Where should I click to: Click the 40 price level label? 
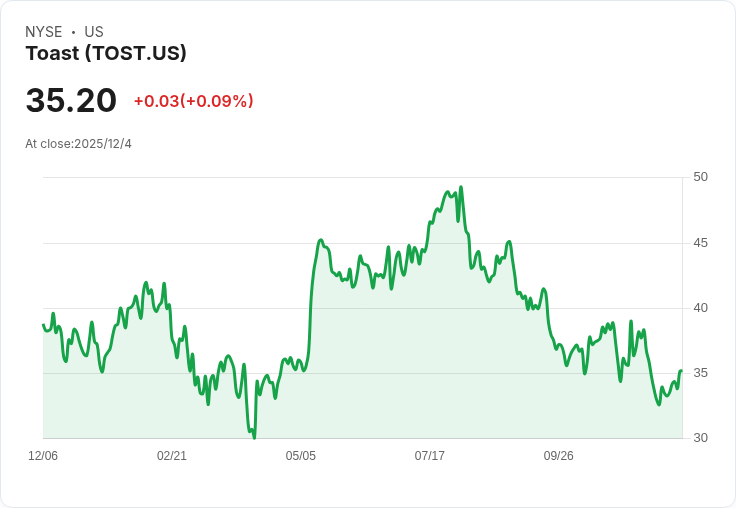tap(701, 308)
